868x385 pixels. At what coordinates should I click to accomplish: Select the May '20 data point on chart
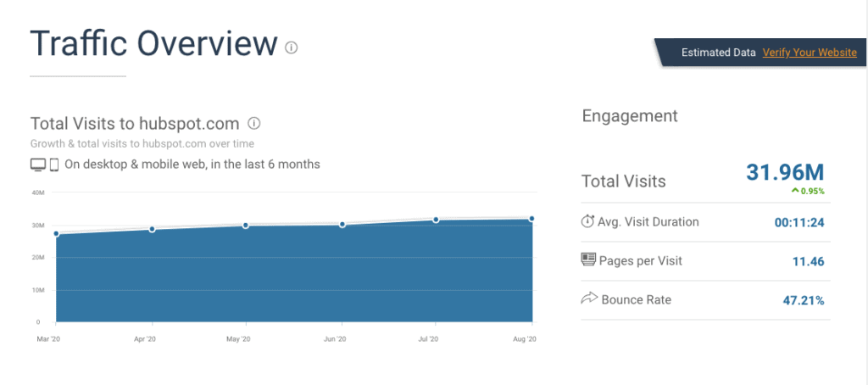(246, 226)
